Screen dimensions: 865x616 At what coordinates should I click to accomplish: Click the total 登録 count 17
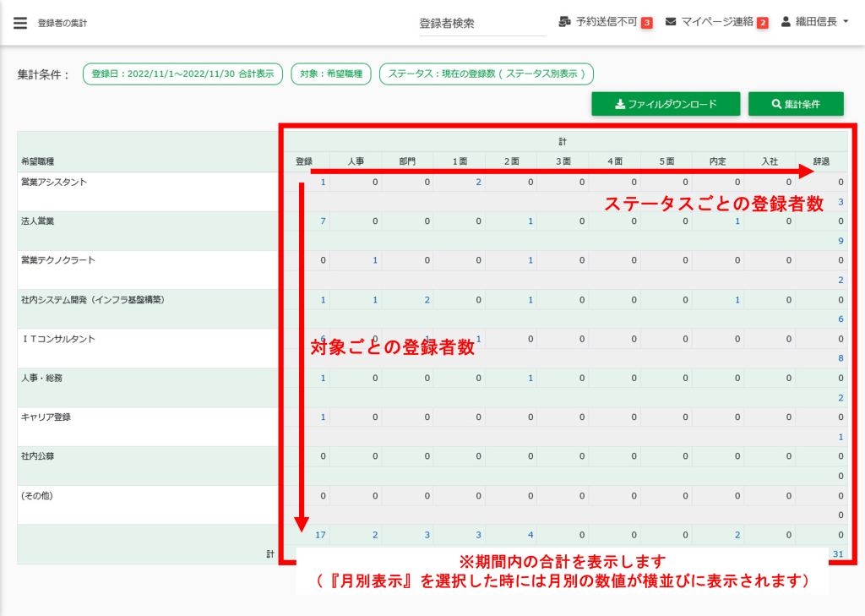(320, 535)
